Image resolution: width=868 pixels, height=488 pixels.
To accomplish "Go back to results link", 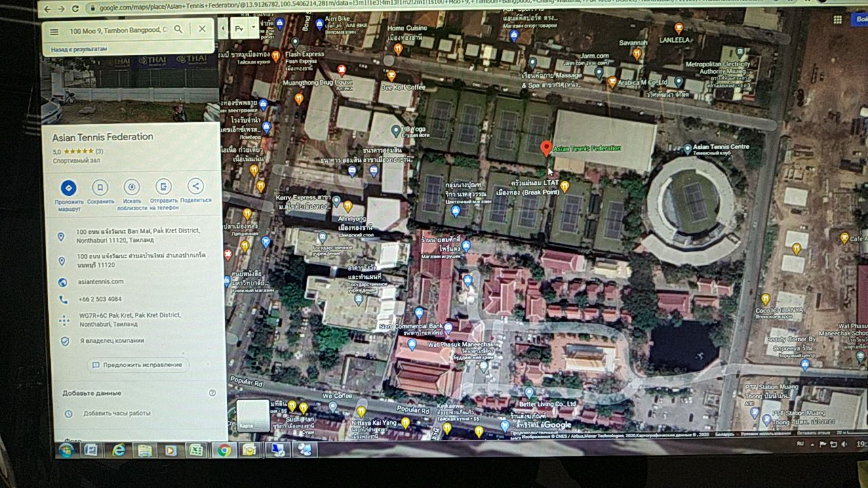I will click(x=79, y=49).
